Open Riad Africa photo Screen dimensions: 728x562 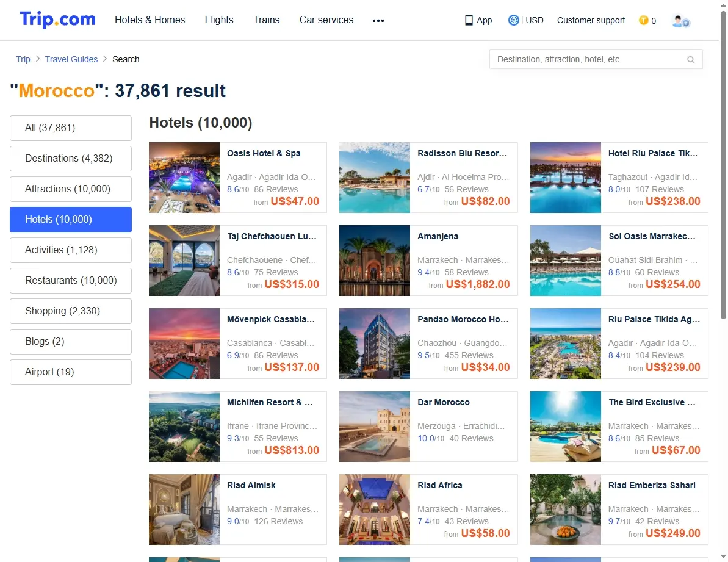(374, 510)
